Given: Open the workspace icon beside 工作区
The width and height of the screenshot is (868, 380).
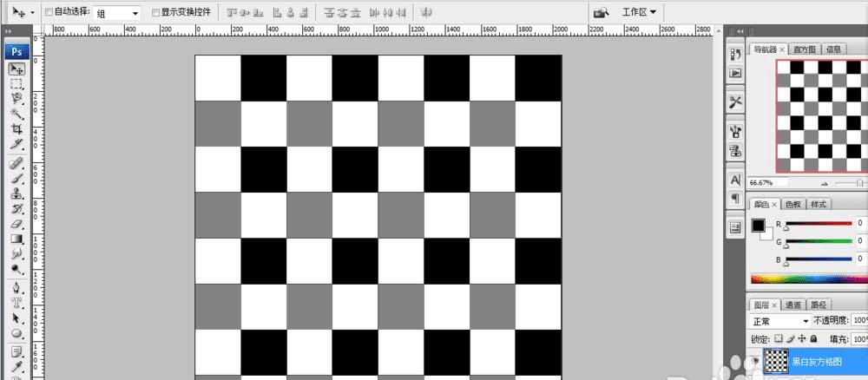Looking at the screenshot, I should pos(602,11).
